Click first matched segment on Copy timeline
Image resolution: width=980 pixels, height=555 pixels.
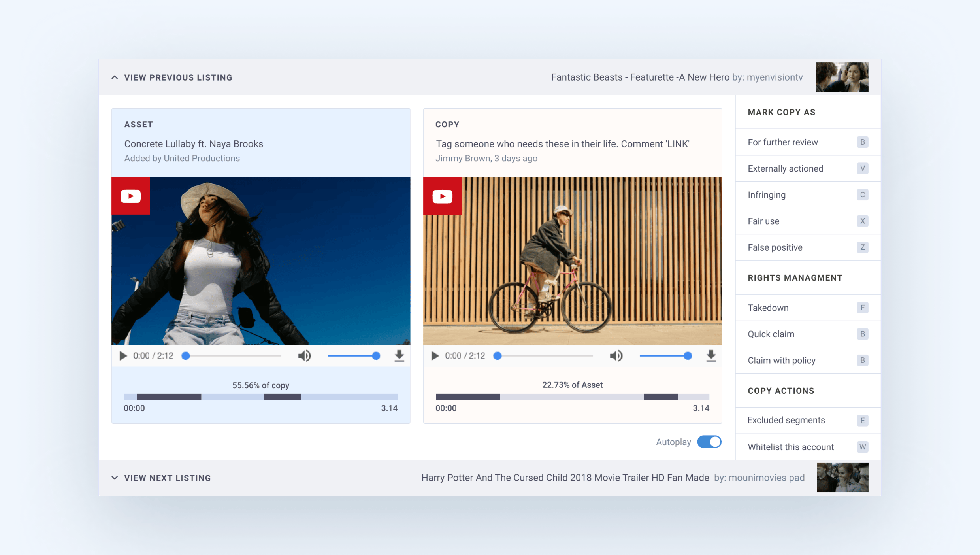[x=468, y=397]
